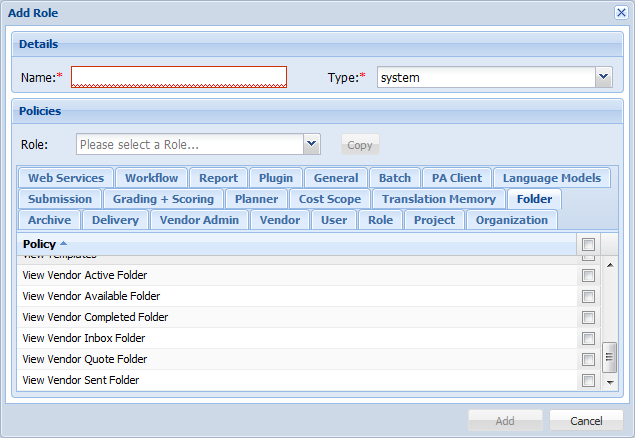Check View Vendor Inbox Folder policy
The width and height of the screenshot is (635, 438).
click(x=589, y=339)
